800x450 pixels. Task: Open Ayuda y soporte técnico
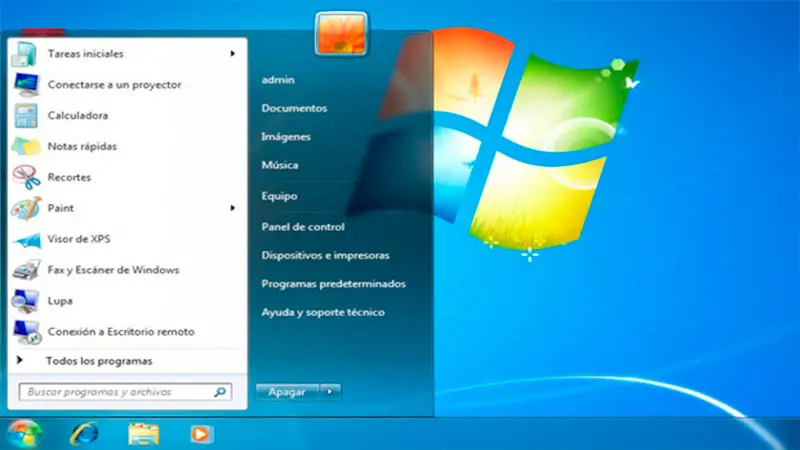click(323, 312)
